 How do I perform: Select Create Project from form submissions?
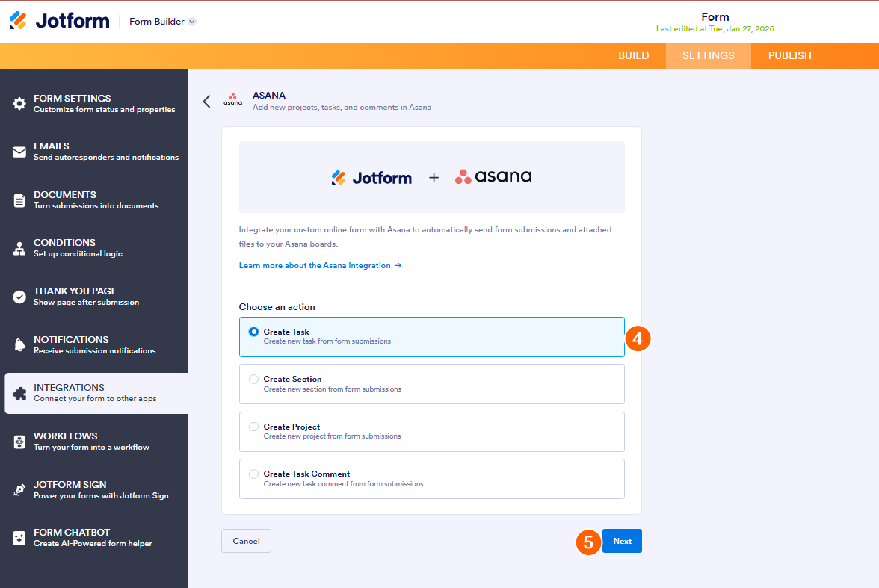[253, 426]
